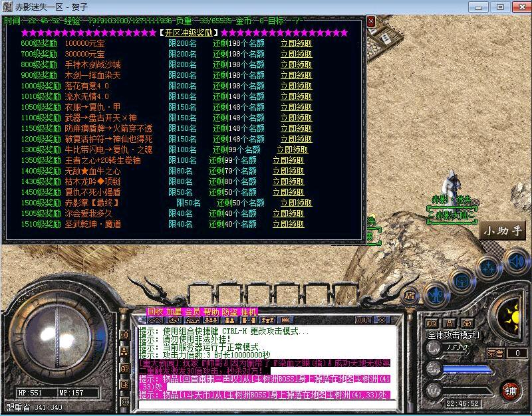Click the X button beside OUT
Viewport: 532px width, 416px height.
point(382,320)
